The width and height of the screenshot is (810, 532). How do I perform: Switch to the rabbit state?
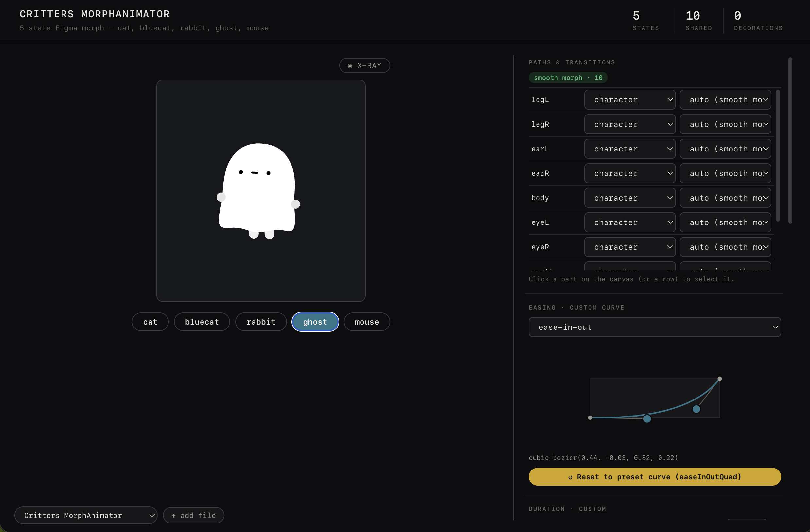[x=261, y=322]
